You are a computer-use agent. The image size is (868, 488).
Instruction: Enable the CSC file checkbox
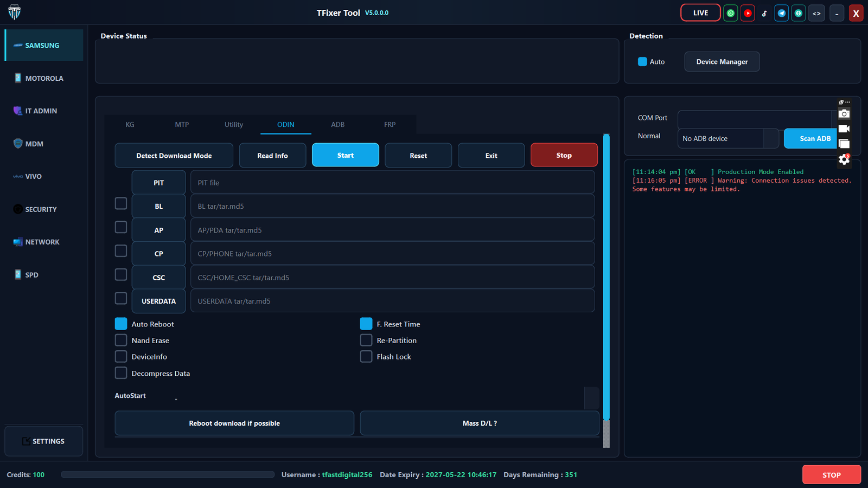tap(121, 274)
